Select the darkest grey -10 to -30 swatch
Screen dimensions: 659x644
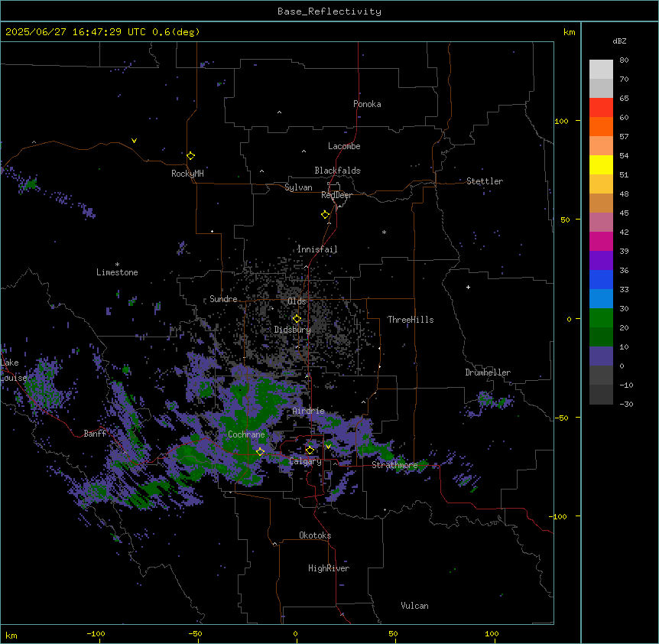coord(601,395)
